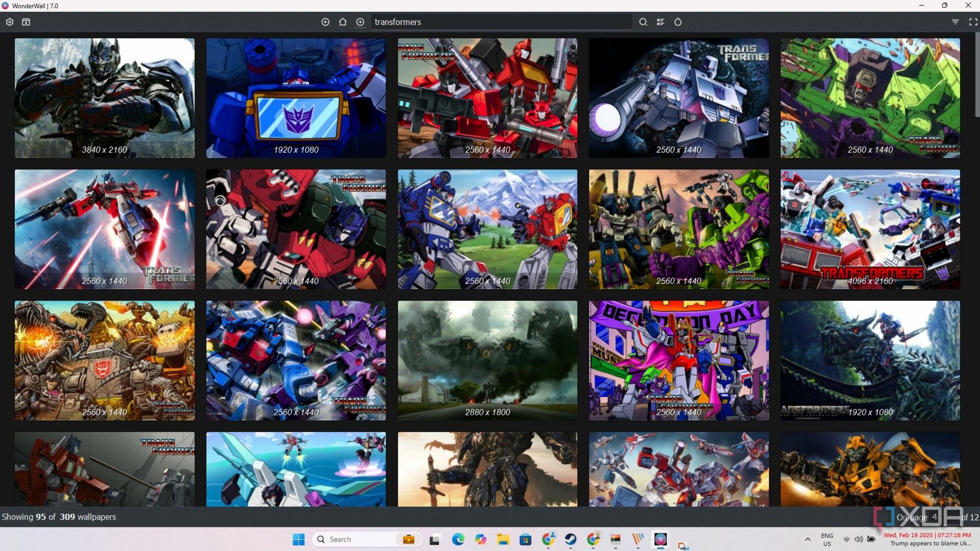
Task: Open File Explorer from the taskbar
Action: [503, 539]
